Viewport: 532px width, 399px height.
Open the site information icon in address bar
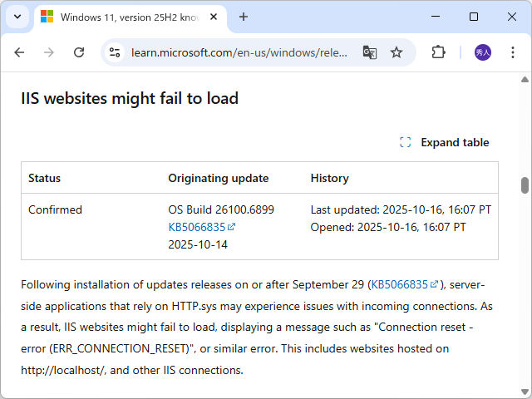click(x=116, y=52)
